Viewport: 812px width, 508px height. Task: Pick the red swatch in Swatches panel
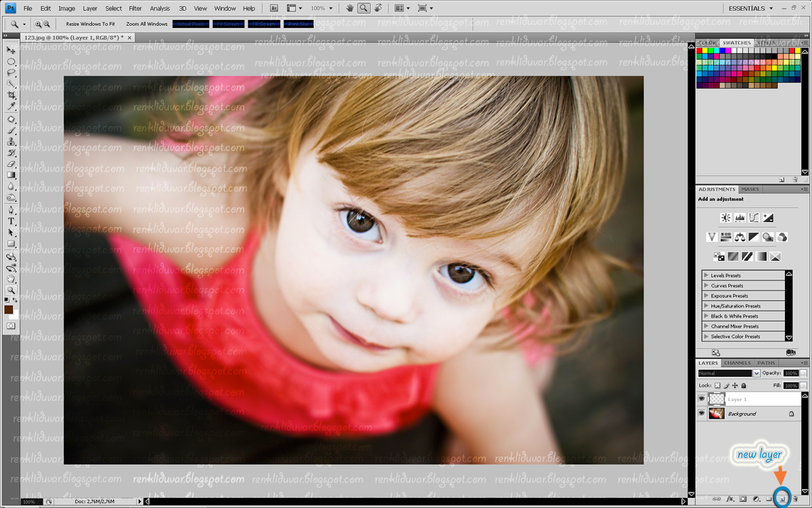700,51
